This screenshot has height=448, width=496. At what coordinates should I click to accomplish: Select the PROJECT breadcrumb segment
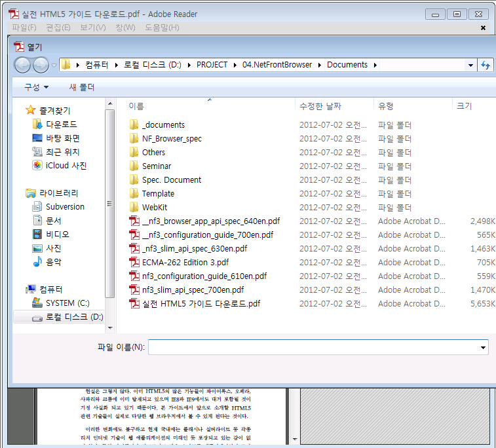coord(212,65)
